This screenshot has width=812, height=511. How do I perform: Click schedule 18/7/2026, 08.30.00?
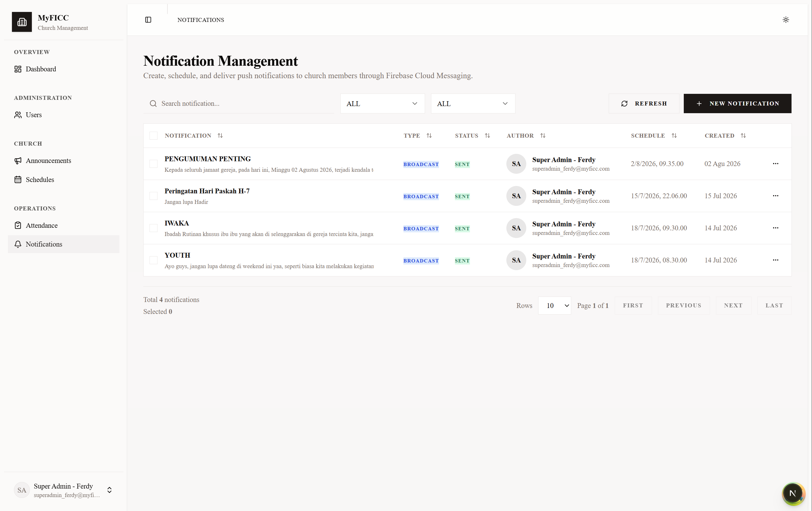tap(658, 260)
